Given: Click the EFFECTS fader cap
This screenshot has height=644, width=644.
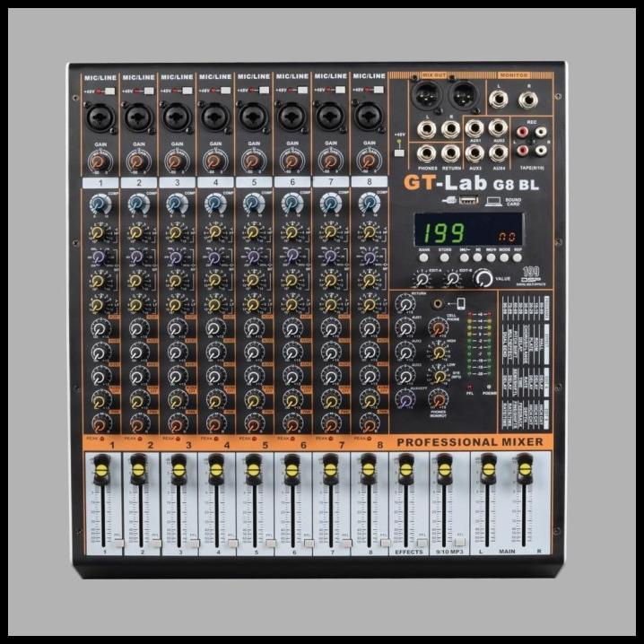Looking at the screenshot, I should pyautogui.click(x=405, y=468).
